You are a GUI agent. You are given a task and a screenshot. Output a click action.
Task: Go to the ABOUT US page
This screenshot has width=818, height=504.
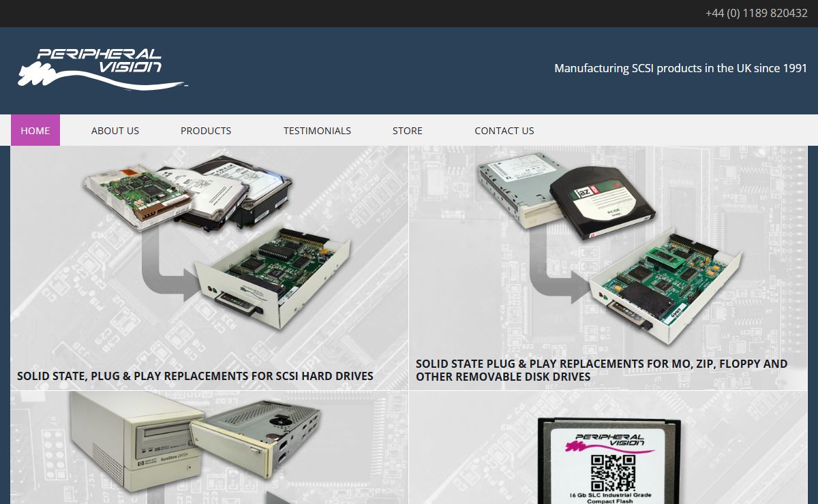click(x=115, y=130)
